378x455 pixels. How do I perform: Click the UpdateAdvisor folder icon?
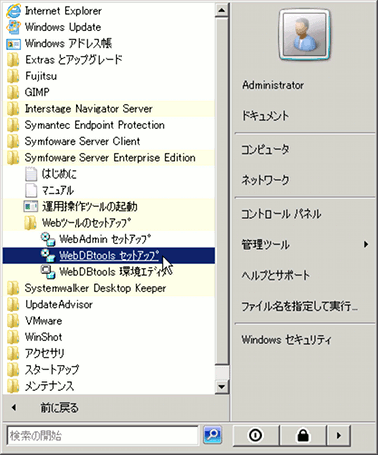coord(13,304)
